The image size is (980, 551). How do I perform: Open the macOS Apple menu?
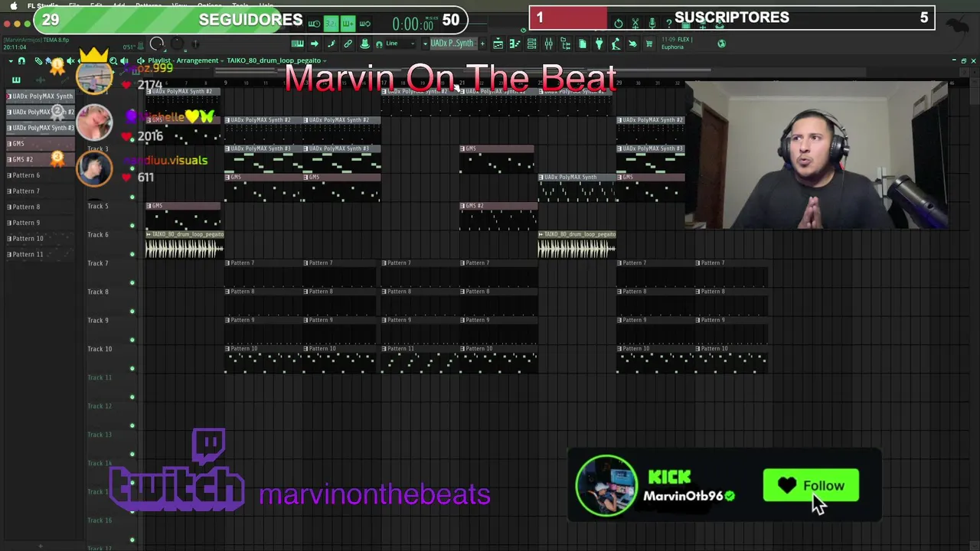tap(13, 5)
